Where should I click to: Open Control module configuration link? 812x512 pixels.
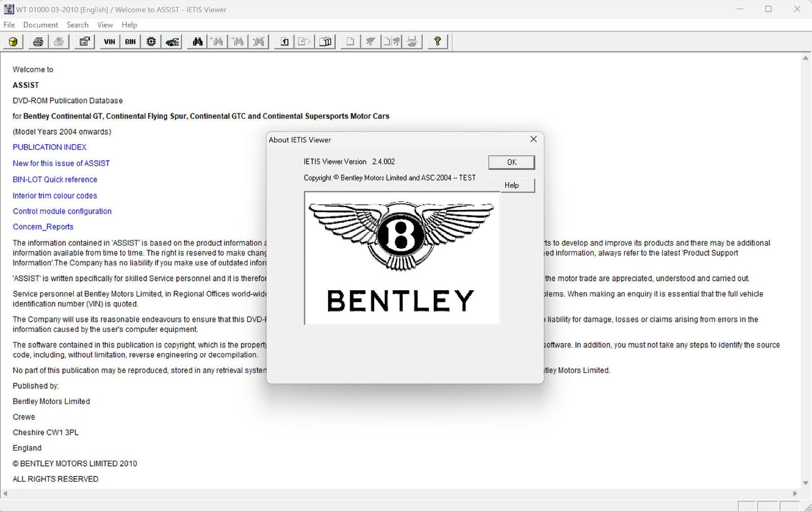[62, 211]
